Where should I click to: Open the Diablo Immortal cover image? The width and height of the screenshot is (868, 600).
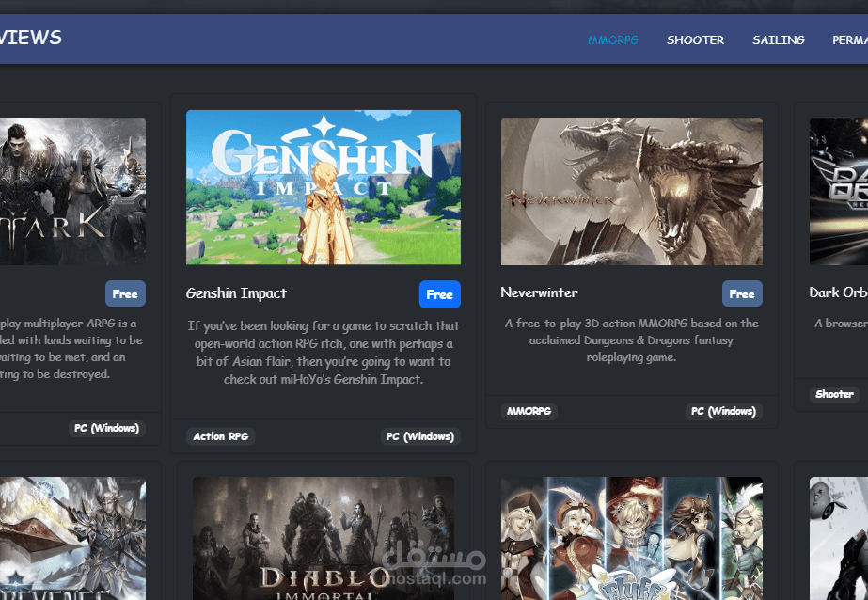[324, 538]
